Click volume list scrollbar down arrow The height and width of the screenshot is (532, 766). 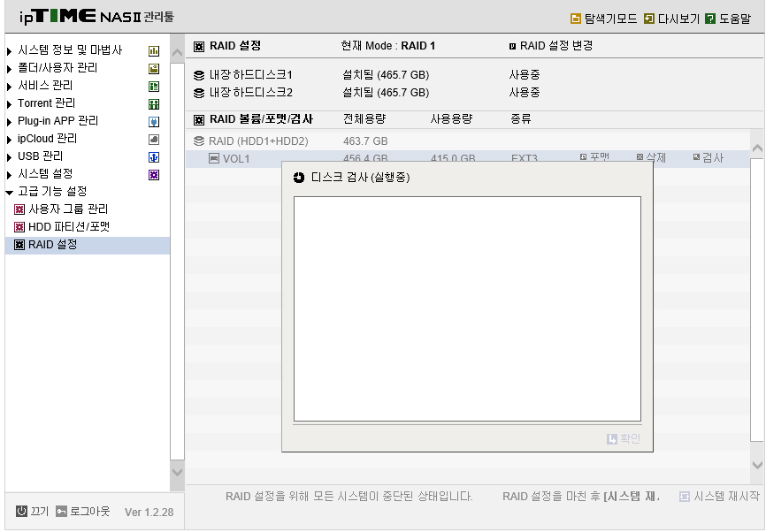click(757, 465)
